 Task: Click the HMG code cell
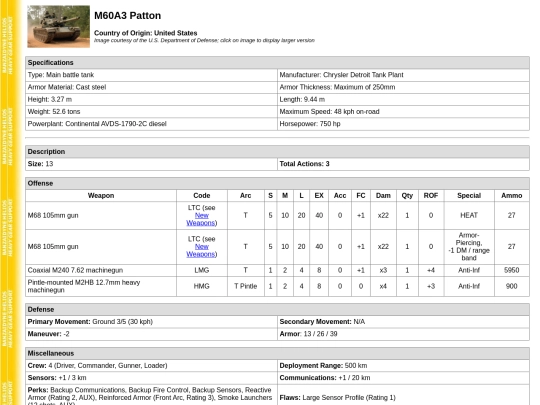pos(201,287)
